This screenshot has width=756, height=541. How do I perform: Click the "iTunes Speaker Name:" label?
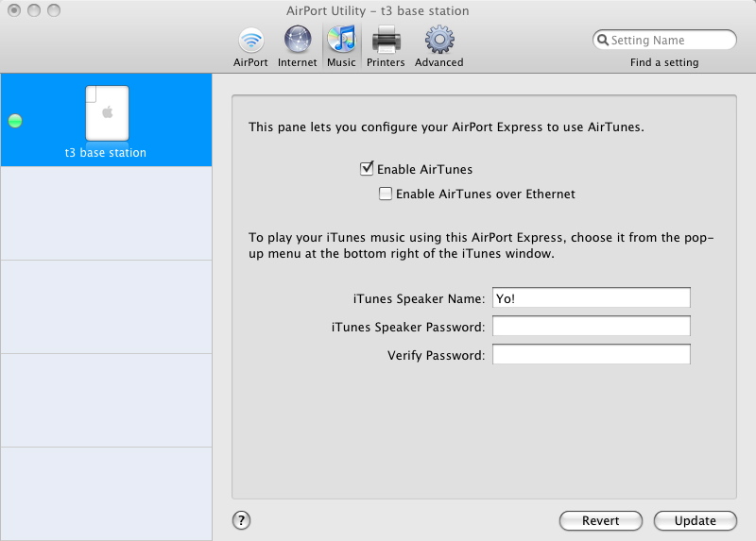pyautogui.click(x=419, y=298)
